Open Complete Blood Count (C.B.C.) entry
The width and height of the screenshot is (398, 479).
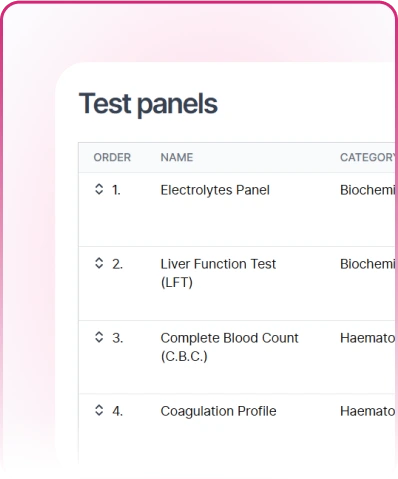[229, 347]
